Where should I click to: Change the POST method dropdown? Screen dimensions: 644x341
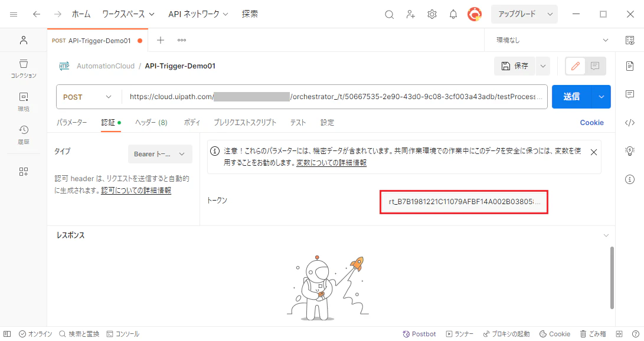pos(87,97)
